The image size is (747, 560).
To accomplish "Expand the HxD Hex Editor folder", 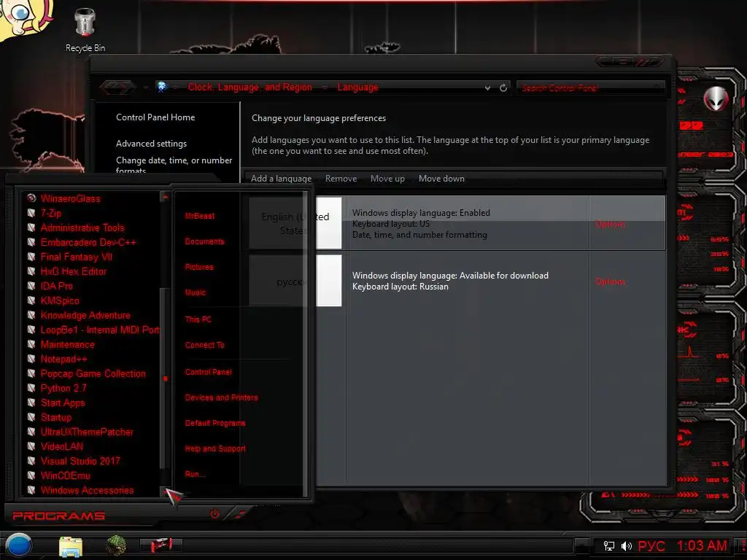I will [74, 271].
